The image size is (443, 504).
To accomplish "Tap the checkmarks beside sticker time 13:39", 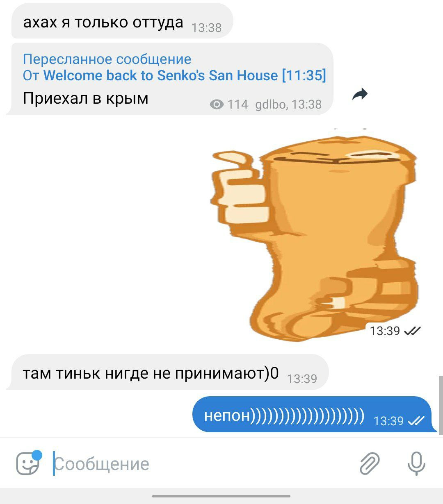I will 413,331.
